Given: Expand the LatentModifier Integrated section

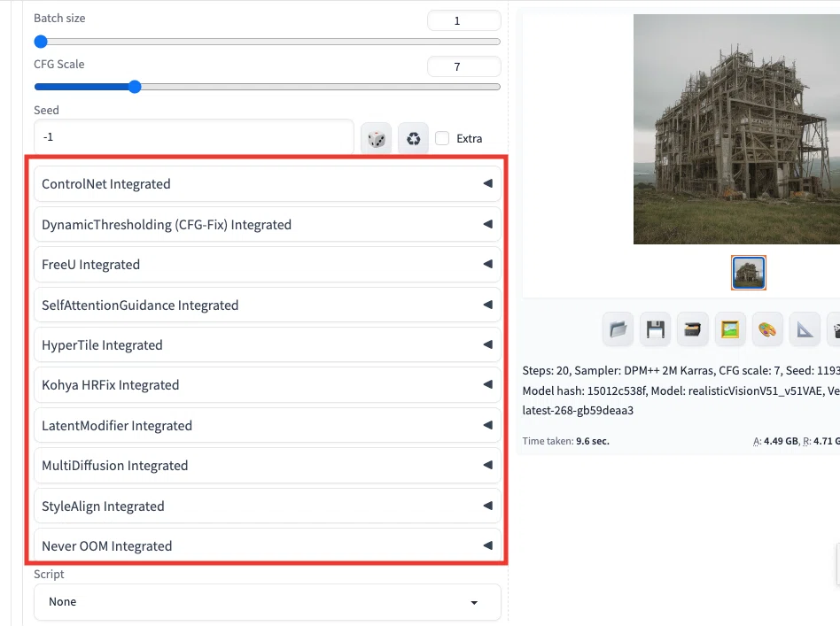Looking at the screenshot, I should 268,425.
